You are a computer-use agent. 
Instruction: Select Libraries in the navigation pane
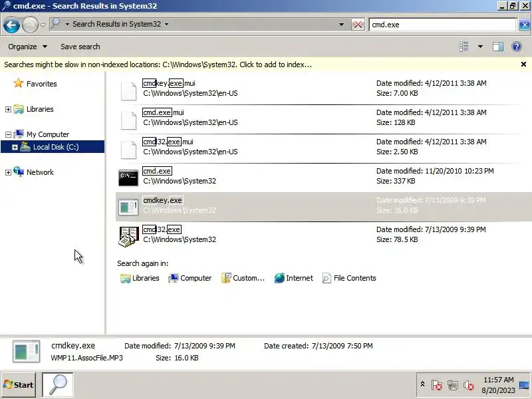pos(40,109)
